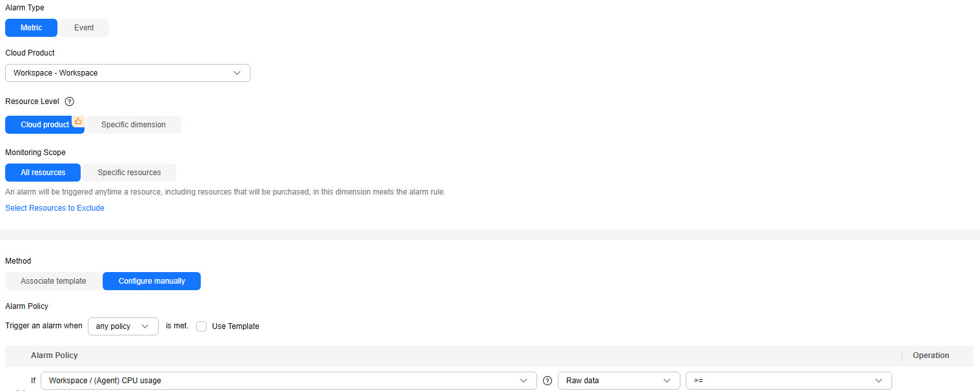Enable the Use Template checkbox
The width and height of the screenshot is (980, 391).
tap(201, 326)
